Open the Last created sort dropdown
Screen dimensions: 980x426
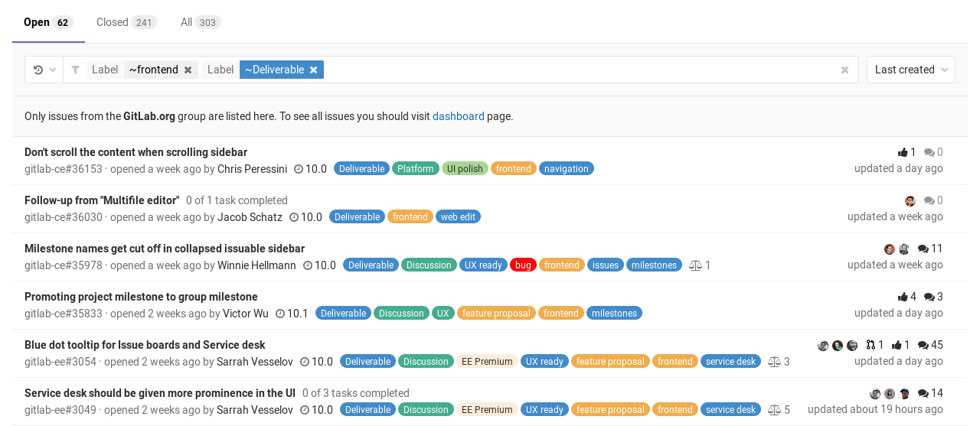point(910,70)
